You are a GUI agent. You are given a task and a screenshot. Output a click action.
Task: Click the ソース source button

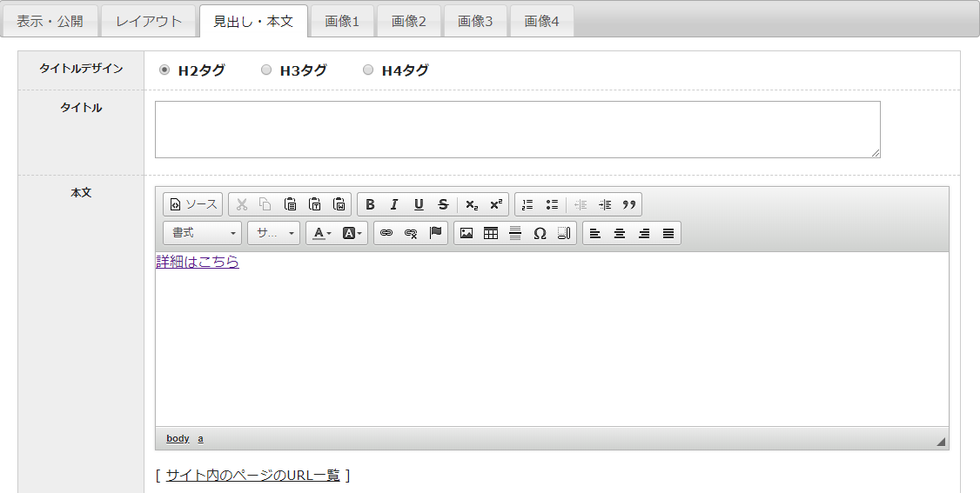(193, 204)
